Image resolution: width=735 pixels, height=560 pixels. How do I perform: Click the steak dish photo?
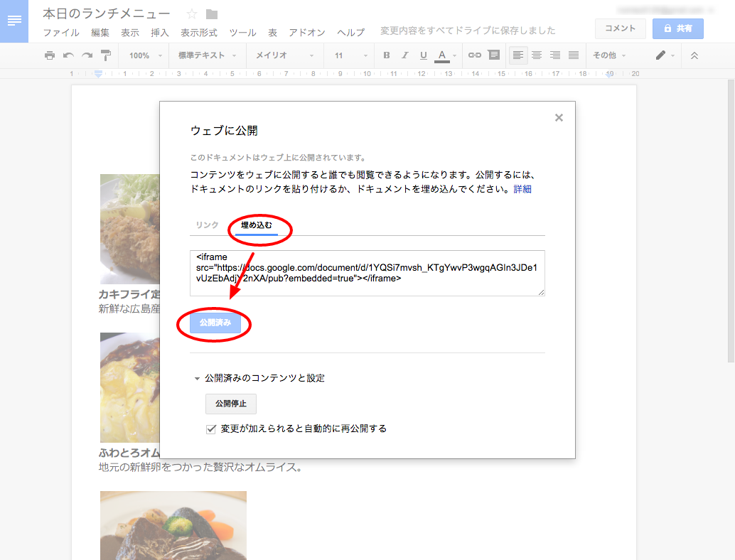point(173,525)
